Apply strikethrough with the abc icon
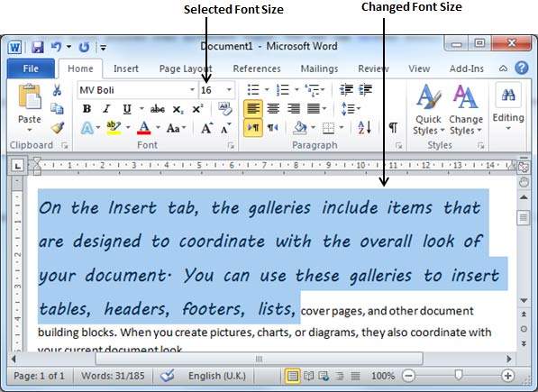This screenshot has height=392, width=538. pyautogui.click(x=158, y=109)
